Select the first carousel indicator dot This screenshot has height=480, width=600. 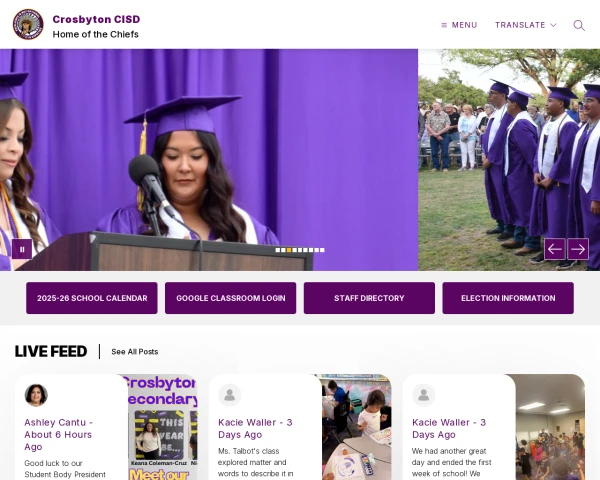coord(278,250)
